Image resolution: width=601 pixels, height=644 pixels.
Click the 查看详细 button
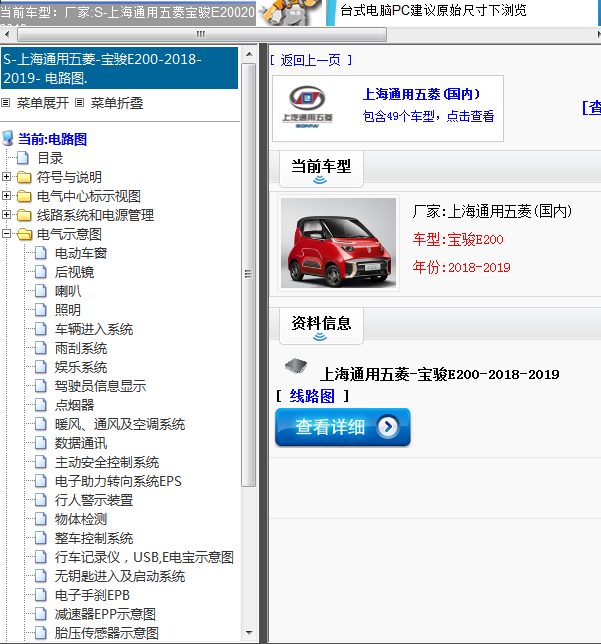pyautogui.click(x=343, y=427)
